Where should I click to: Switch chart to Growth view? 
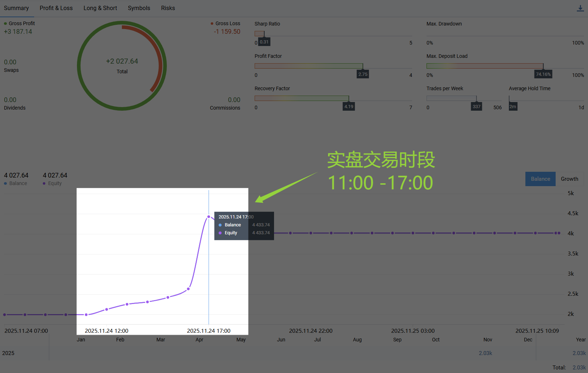pos(569,179)
